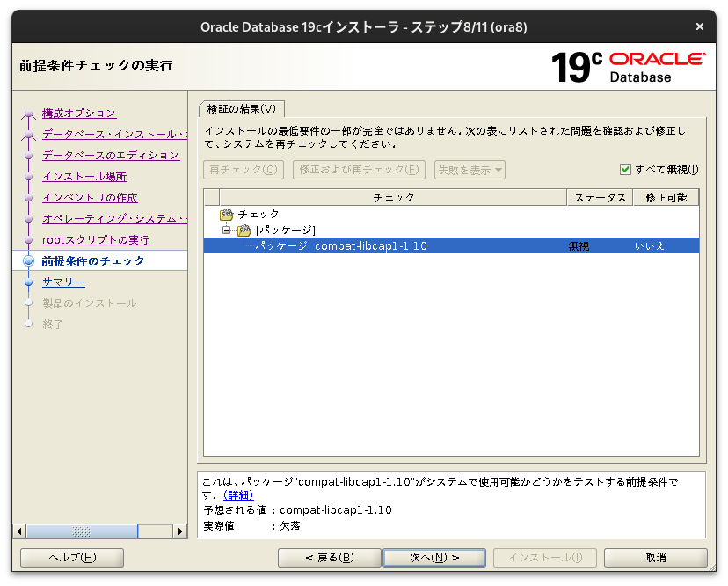Click the step bullet beside サマリー

point(28,282)
